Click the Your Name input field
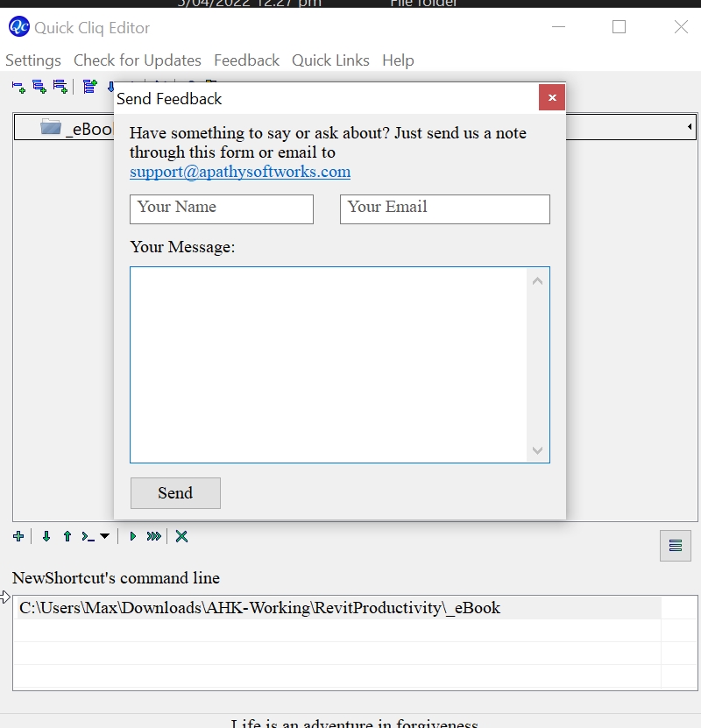 (x=222, y=209)
